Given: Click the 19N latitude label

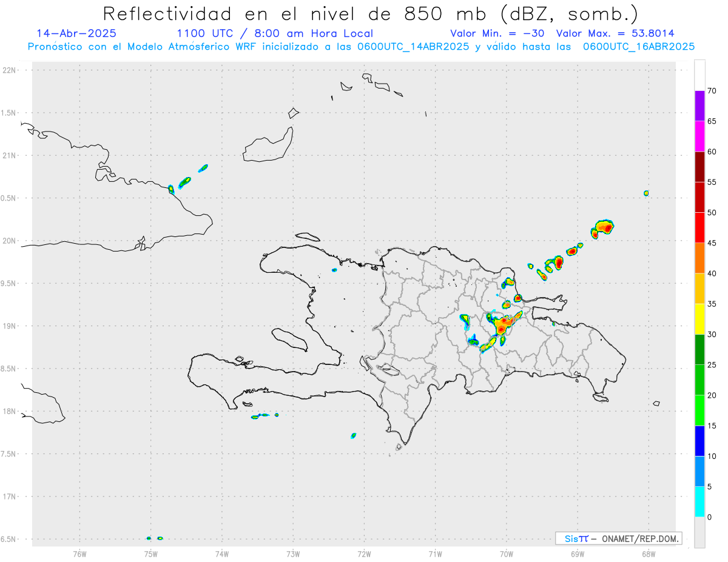Looking at the screenshot, I should click(x=10, y=326).
